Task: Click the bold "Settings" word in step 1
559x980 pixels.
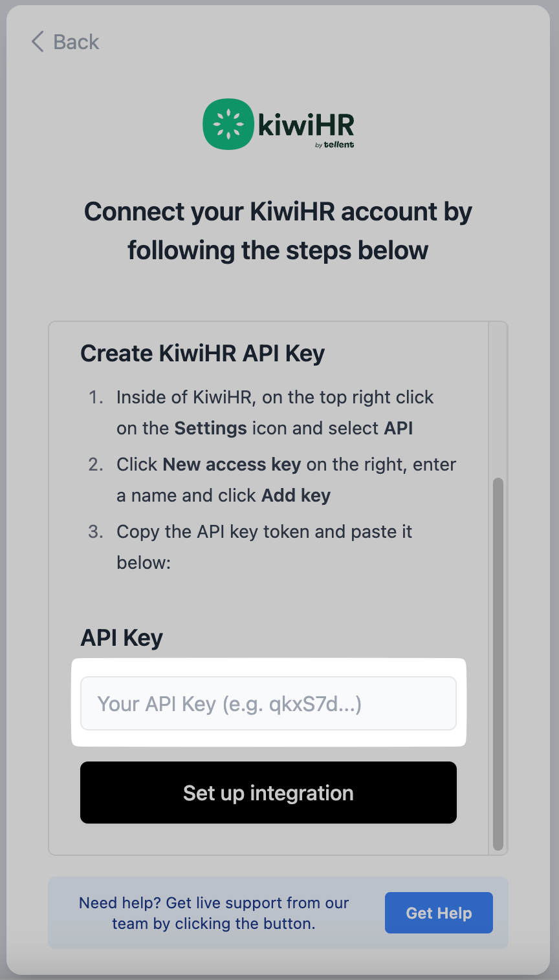Action: pos(210,429)
